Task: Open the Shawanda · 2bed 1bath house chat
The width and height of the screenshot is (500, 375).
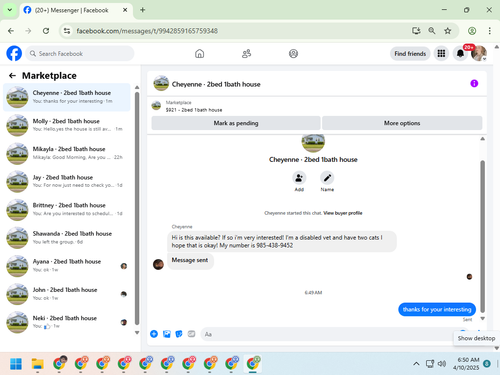Action: (x=67, y=238)
